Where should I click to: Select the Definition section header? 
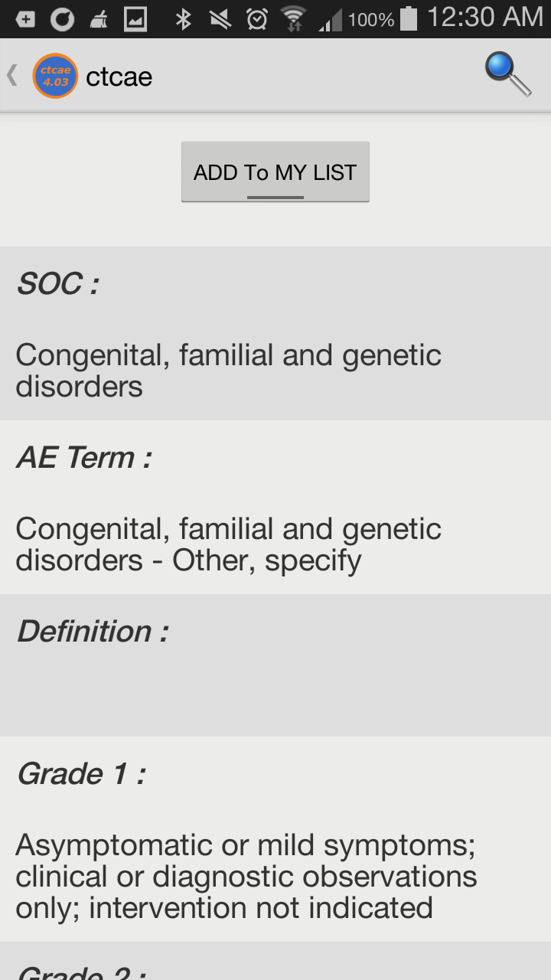(x=93, y=632)
